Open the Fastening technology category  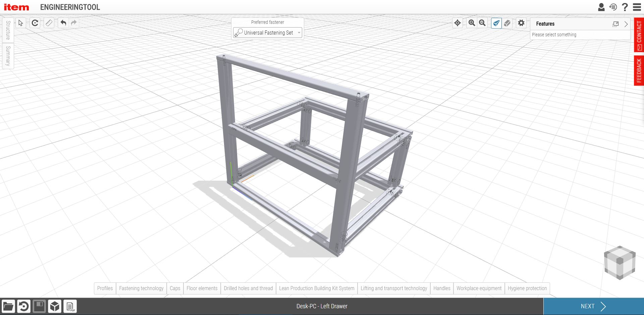pos(141,288)
